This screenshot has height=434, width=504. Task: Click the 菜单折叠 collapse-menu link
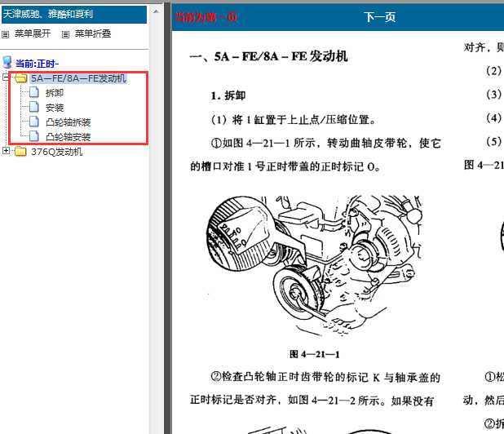[x=93, y=33]
